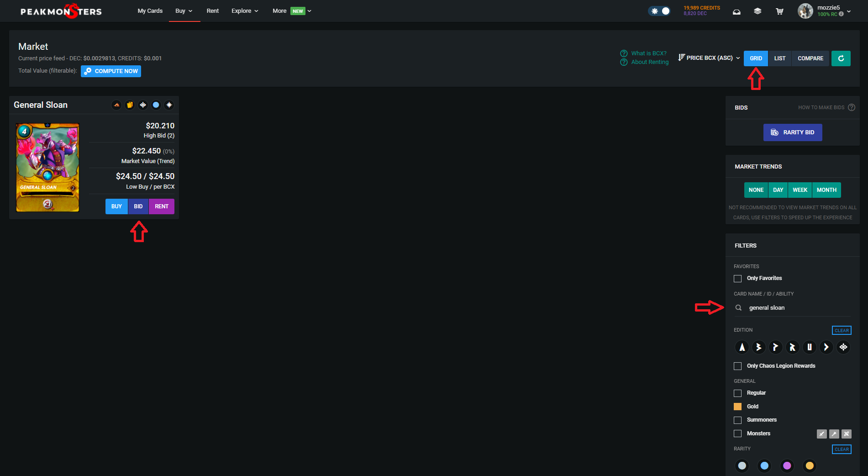The width and height of the screenshot is (868, 476).
Task: Clear the Rarity filter
Action: [842, 449]
